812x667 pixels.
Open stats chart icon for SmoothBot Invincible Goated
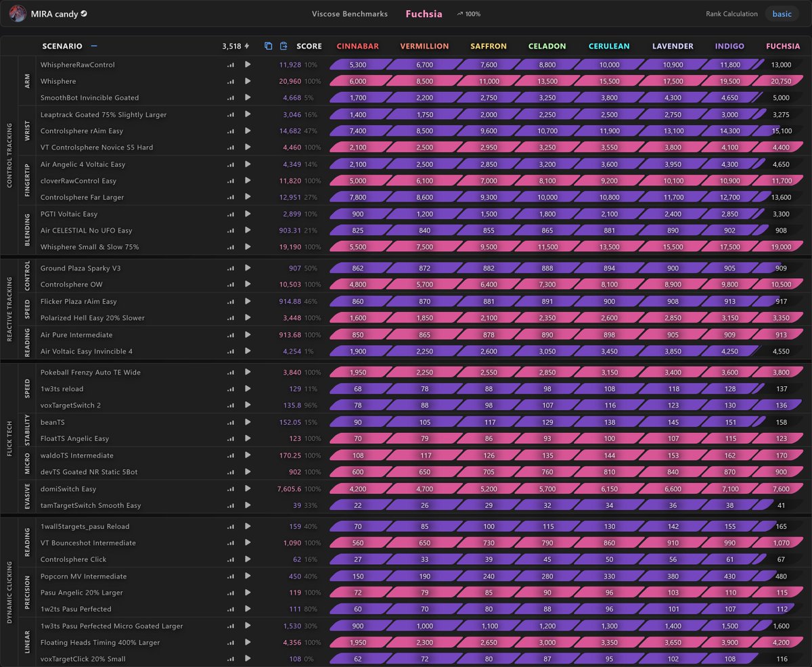coord(231,98)
